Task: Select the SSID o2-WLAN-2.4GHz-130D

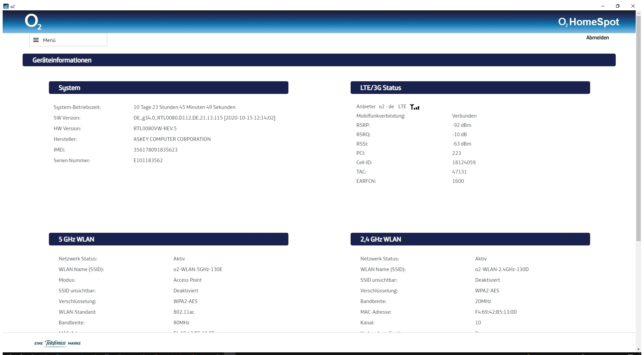Action: pos(502,269)
